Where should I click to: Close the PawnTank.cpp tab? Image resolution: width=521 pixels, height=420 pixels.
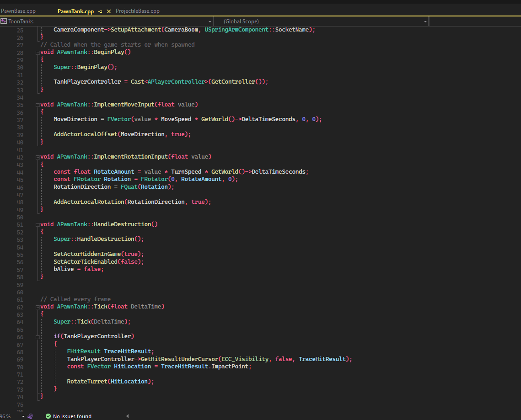click(x=109, y=11)
